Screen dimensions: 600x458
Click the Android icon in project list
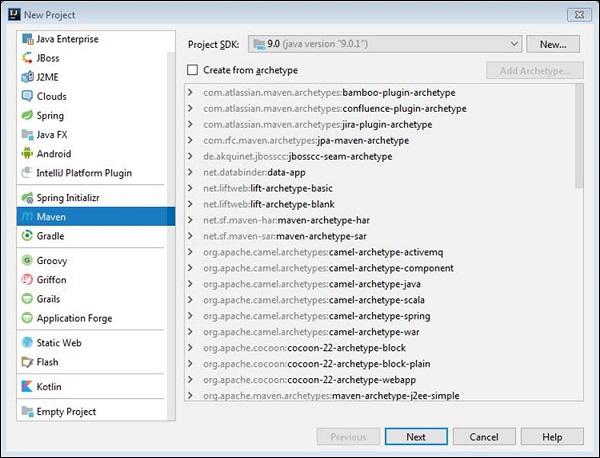coord(27,154)
